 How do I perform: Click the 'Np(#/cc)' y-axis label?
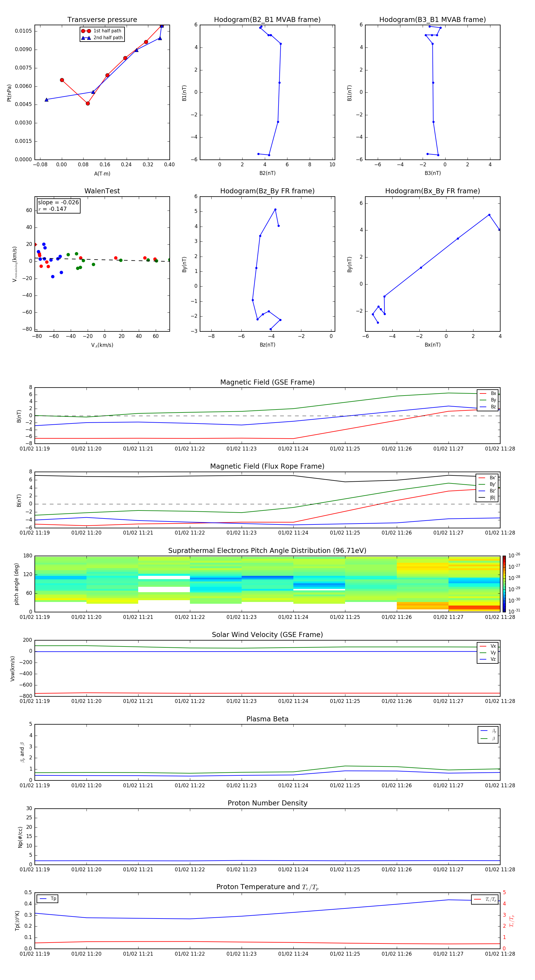(20, 837)
